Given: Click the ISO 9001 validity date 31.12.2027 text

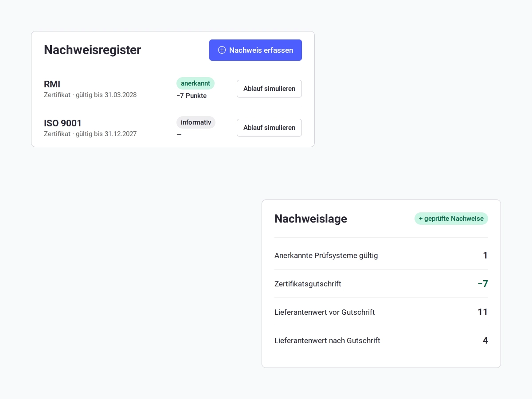Looking at the screenshot, I should [x=121, y=134].
